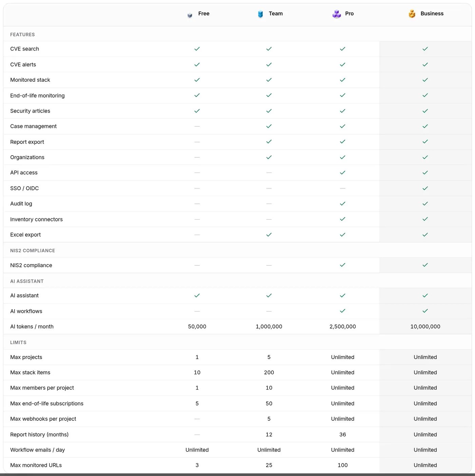Click the NIS2 compliance checkmark under Pro
475x476 pixels.
343,265
